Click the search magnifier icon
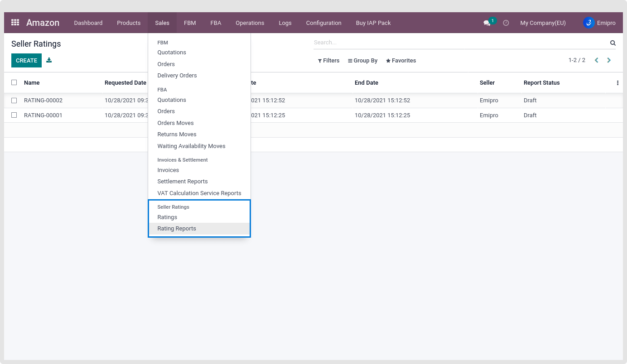Image resolution: width=627 pixels, height=364 pixels. point(613,43)
